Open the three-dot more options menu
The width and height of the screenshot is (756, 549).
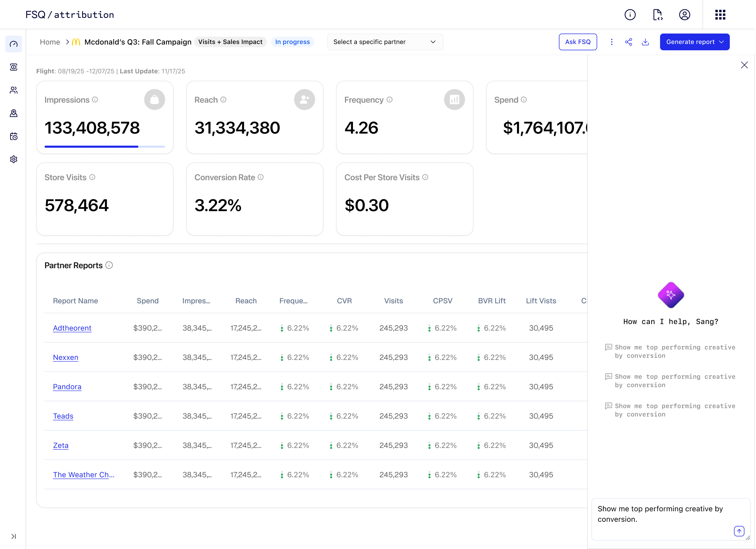click(612, 42)
